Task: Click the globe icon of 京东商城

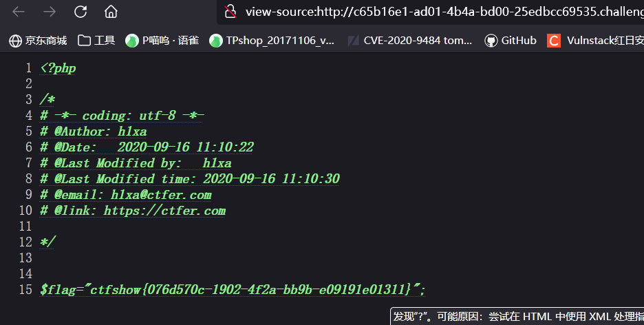Action: pyautogui.click(x=16, y=41)
